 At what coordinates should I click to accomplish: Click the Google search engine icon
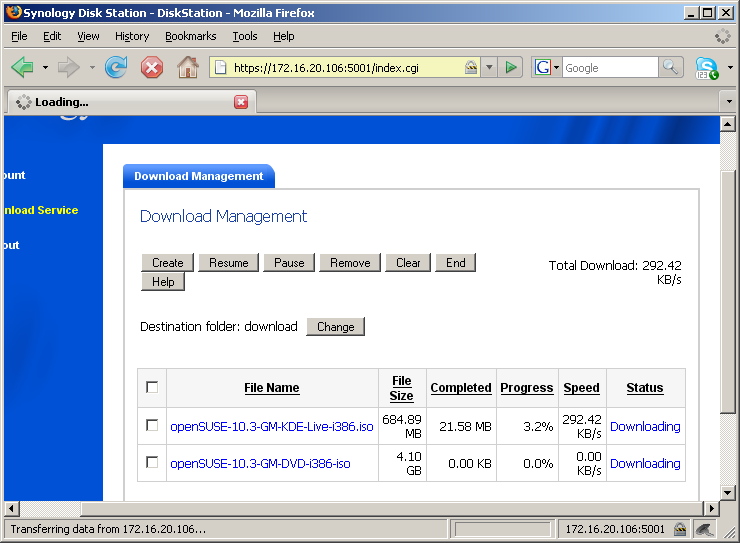pos(543,67)
